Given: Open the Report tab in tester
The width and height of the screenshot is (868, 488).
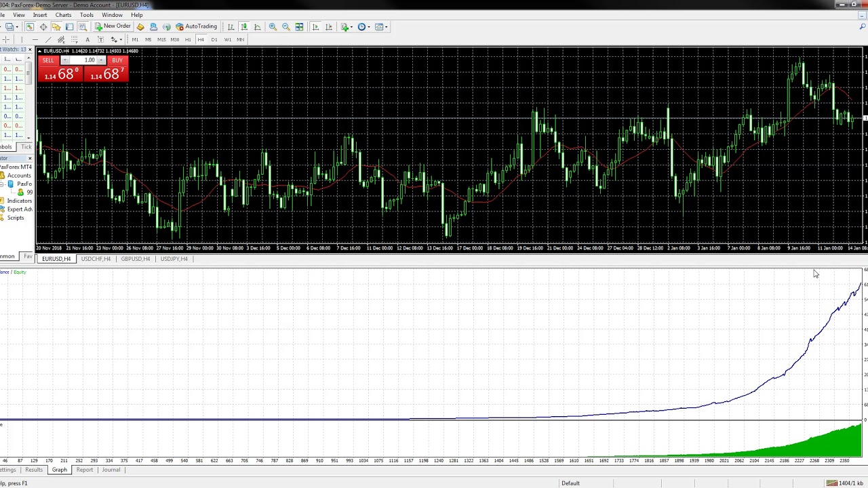Looking at the screenshot, I should click(84, 470).
